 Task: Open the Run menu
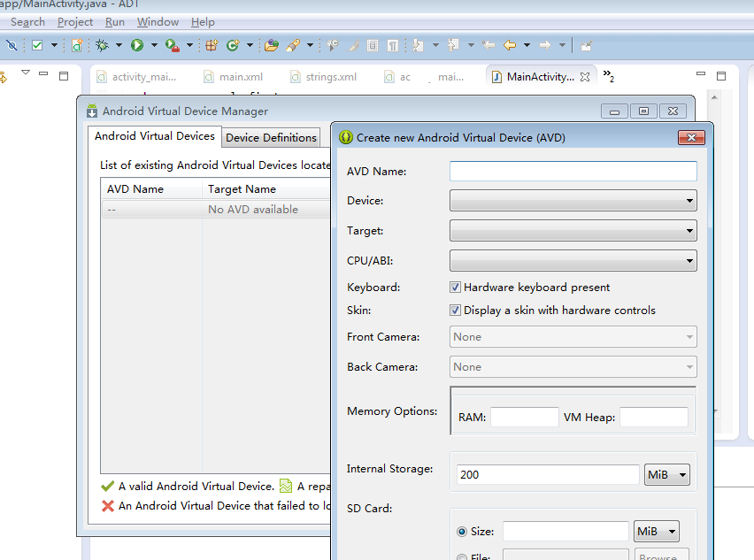pos(115,22)
